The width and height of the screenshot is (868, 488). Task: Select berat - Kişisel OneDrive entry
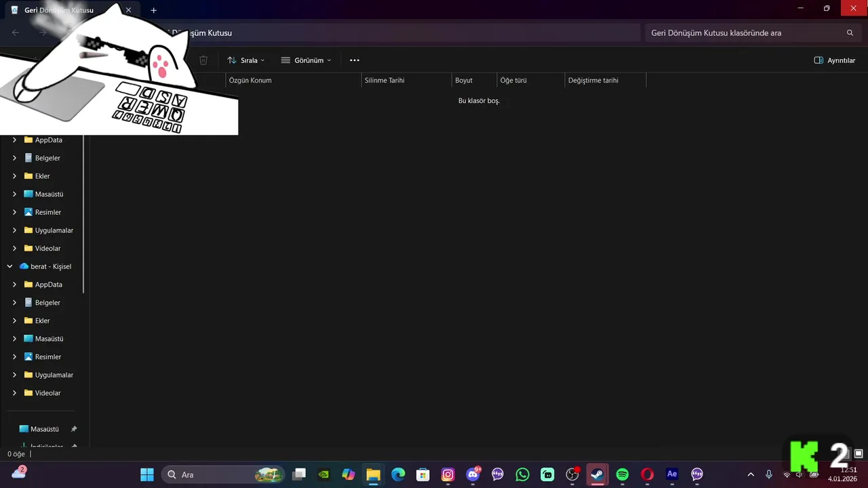tap(45, 266)
